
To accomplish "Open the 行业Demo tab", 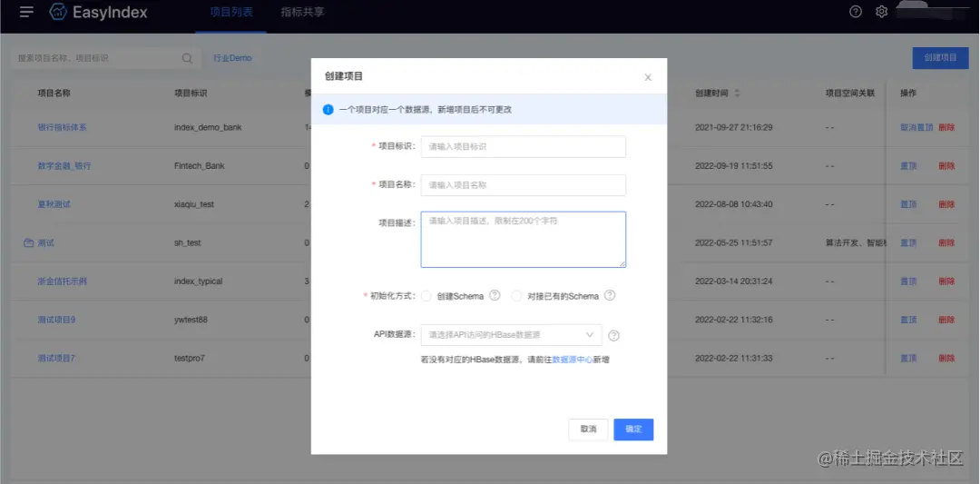I will pos(232,57).
